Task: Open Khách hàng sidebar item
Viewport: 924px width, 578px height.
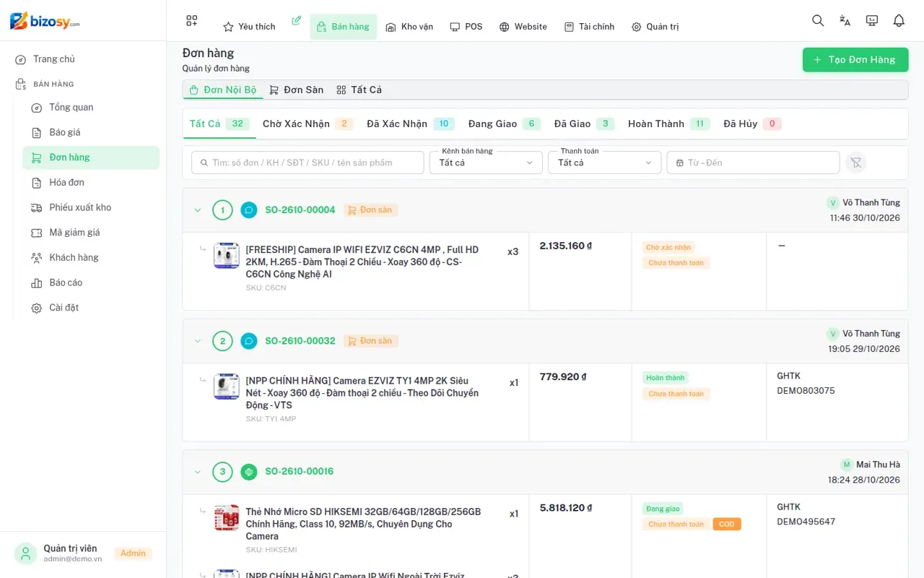Action: 91,258
